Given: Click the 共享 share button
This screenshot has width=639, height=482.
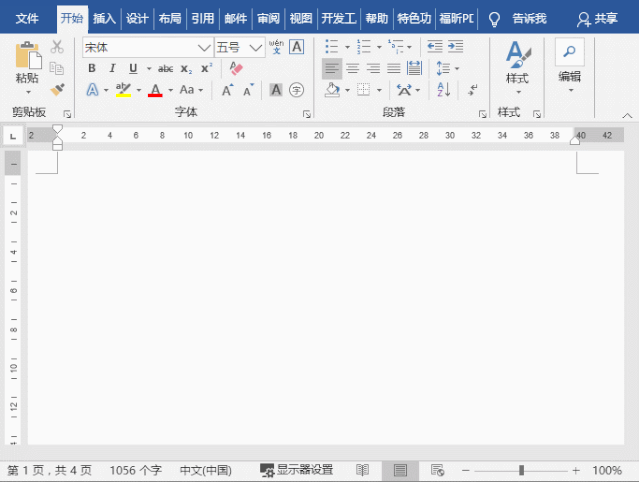Looking at the screenshot, I should tap(599, 18).
